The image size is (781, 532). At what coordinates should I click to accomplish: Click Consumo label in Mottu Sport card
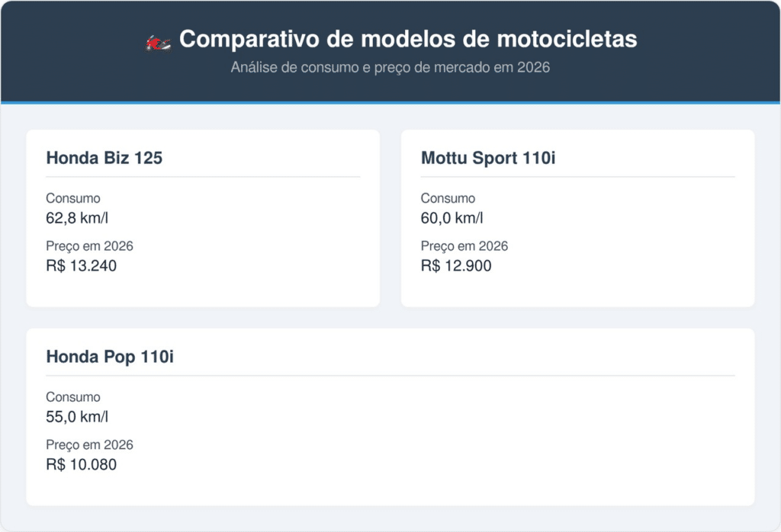(448, 198)
